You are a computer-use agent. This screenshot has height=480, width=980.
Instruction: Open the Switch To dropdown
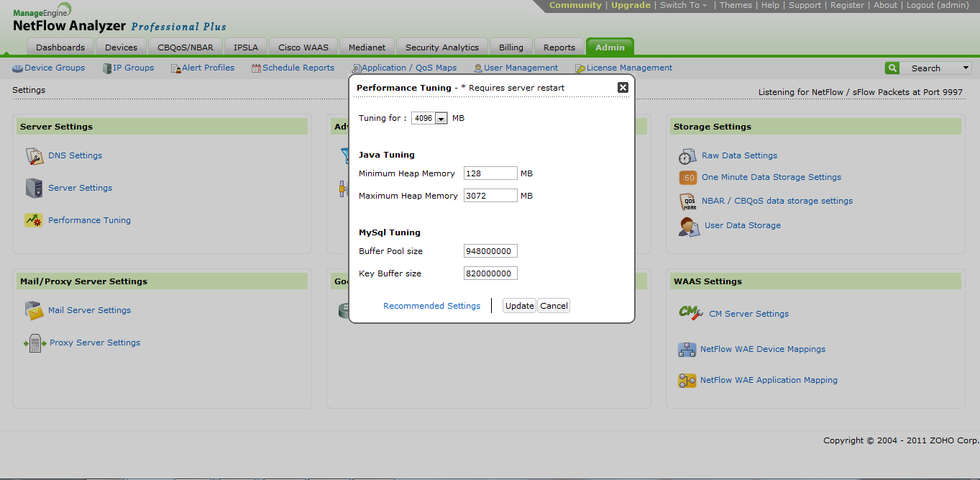pos(683,5)
